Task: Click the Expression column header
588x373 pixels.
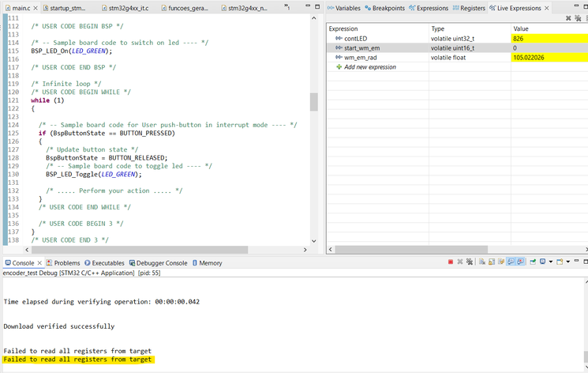Action: 378,28
